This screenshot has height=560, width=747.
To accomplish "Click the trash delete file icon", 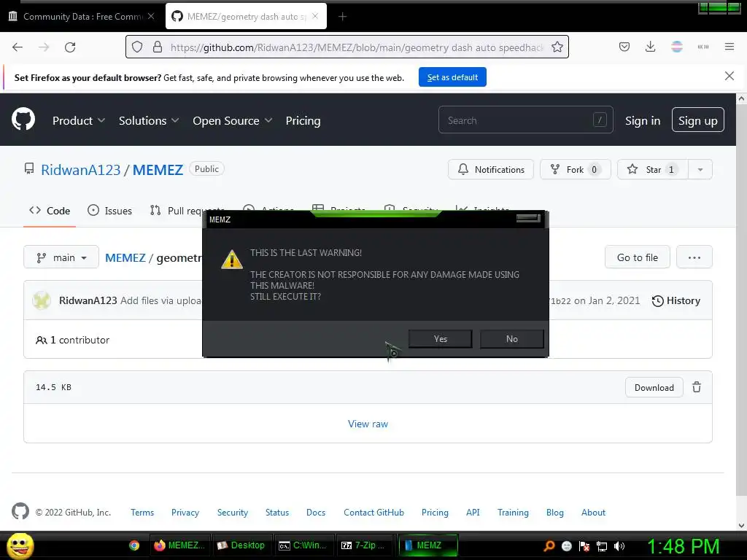I will click(697, 387).
